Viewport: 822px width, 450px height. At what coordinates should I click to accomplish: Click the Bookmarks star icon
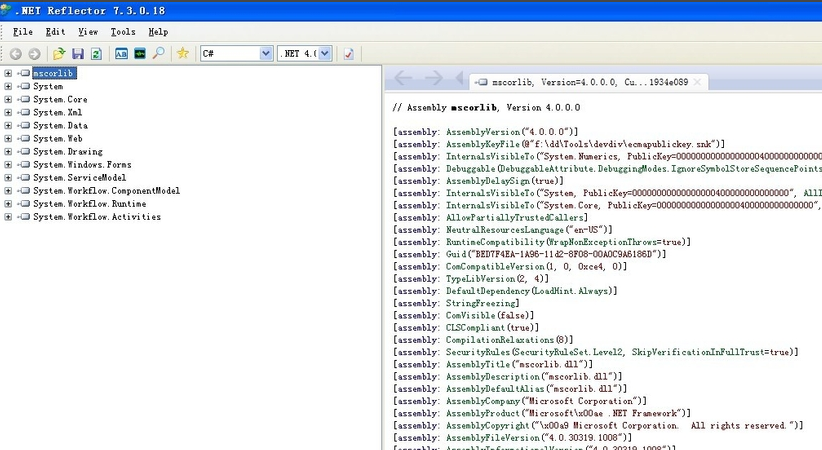[182, 54]
